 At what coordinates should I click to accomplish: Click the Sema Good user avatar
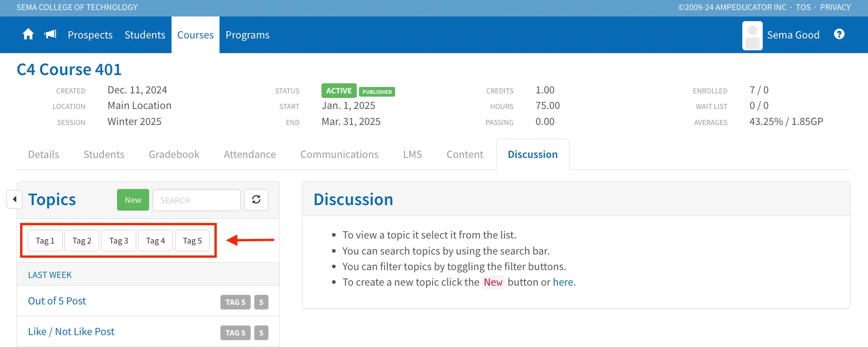pyautogui.click(x=752, y=35)
